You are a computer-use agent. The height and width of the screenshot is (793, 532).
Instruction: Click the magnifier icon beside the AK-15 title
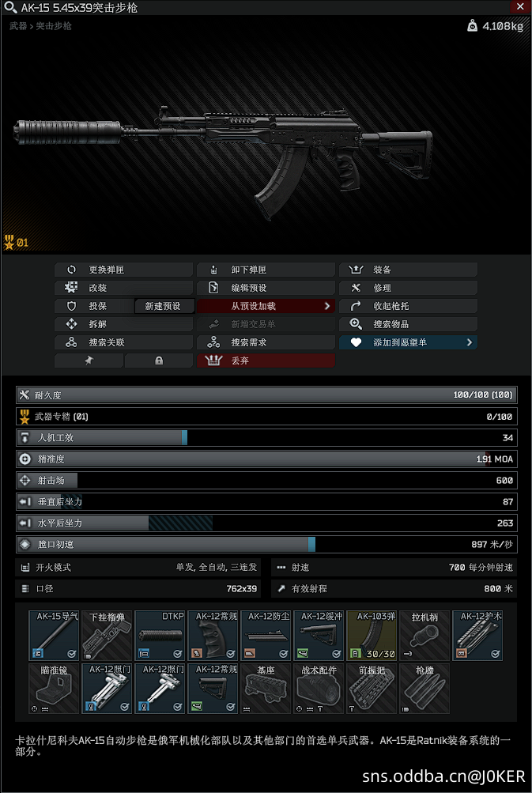click(10, 8)
